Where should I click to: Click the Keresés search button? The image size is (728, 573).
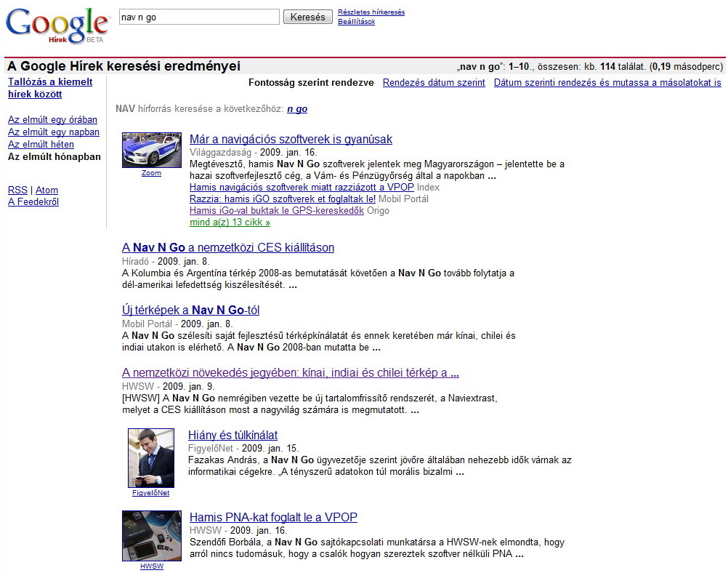308,17
